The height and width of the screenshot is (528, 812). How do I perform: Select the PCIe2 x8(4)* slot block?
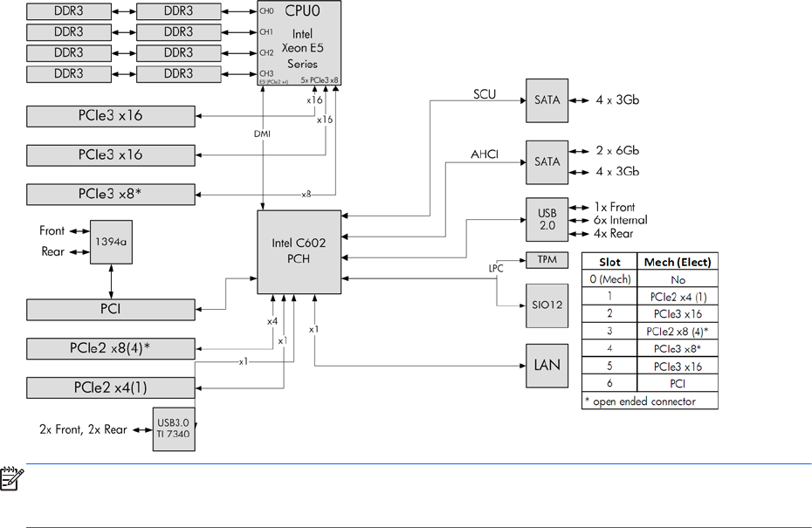pyautogui.click(x=111, y=349)
